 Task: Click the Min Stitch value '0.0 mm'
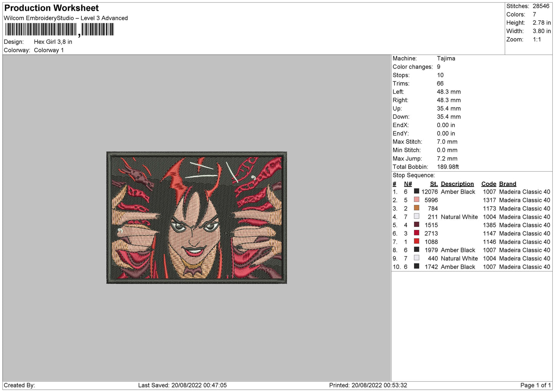447,150
